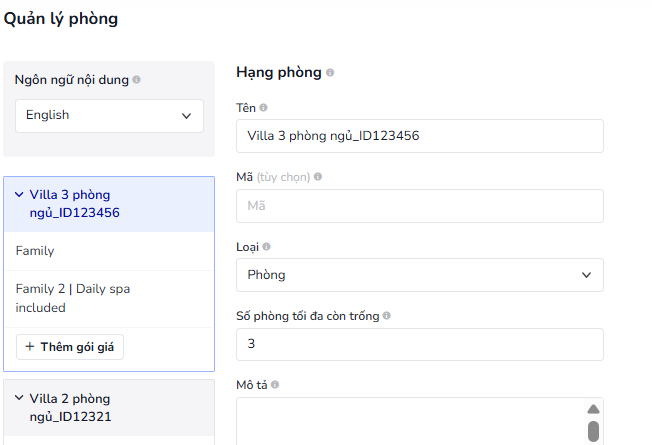The image size is (652, 445).
Task: Click info icon beside Ngôn ngữ nội dung
Action: pyautogui.click(x=136, y=79)
